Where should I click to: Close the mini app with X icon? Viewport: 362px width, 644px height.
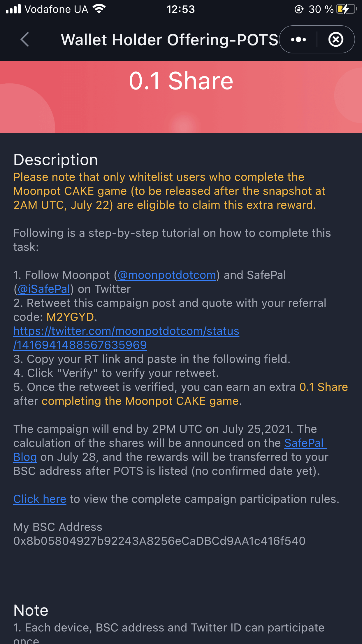click(336, 39)
